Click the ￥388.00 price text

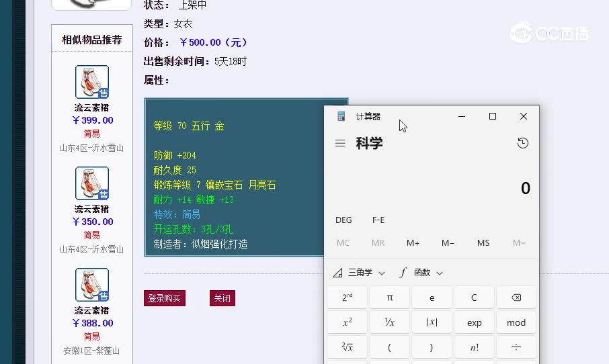(93, 323)
